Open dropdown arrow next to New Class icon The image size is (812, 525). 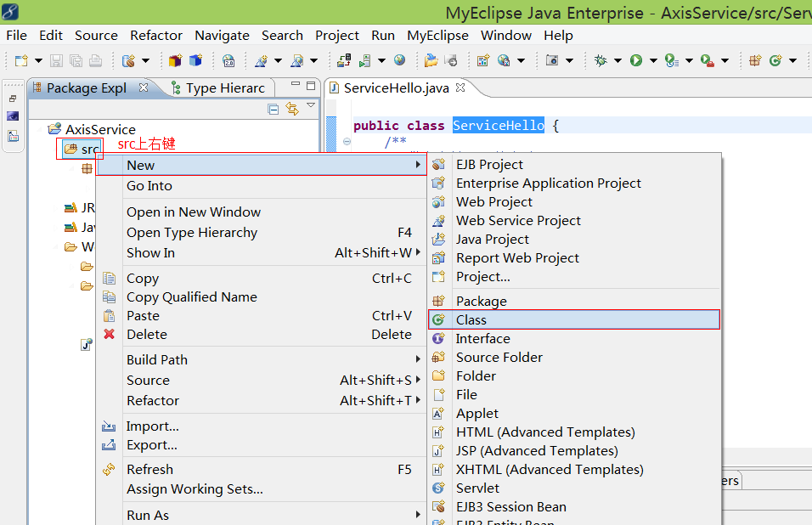pyautogui.click(x=792, y=61)
